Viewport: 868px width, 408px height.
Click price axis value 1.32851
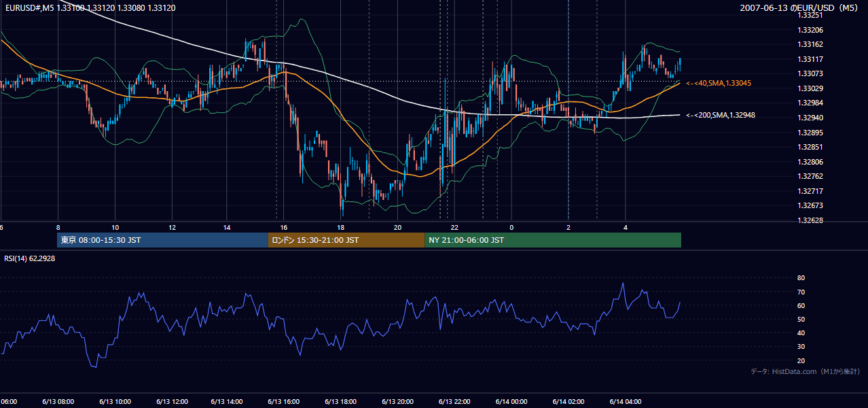810,147
